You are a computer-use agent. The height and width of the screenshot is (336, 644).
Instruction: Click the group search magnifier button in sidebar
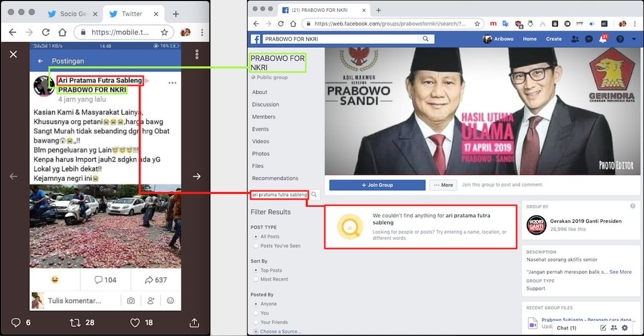[x=314, y=195]
